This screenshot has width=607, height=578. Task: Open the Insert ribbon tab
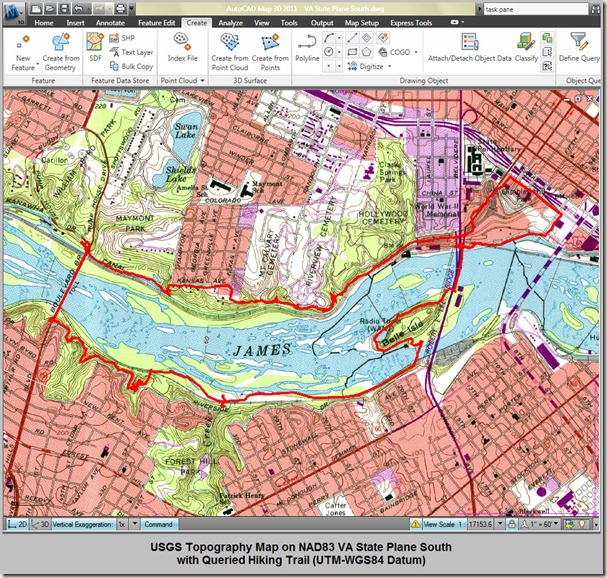[x=75, y=23]
